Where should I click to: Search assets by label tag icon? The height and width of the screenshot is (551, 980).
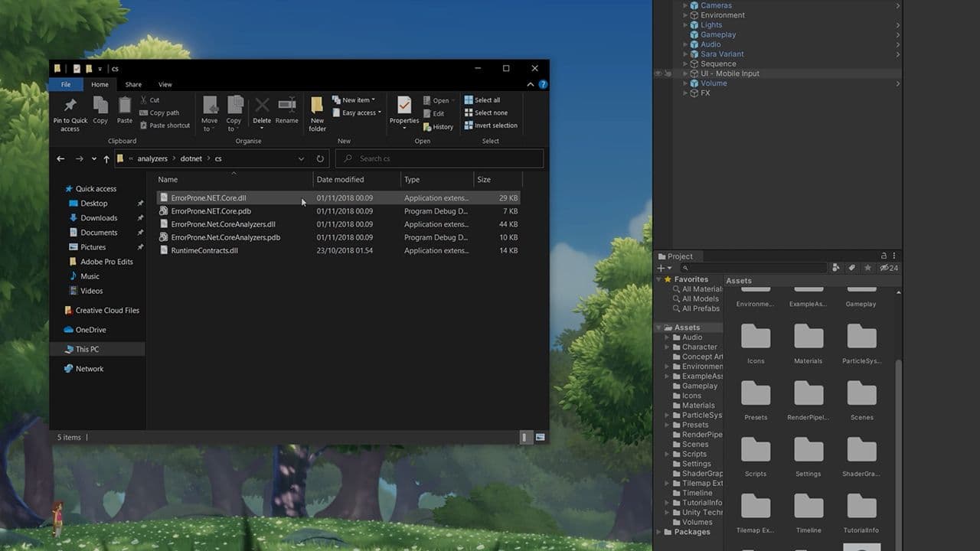pyautogui.click(x=851, y=268)
